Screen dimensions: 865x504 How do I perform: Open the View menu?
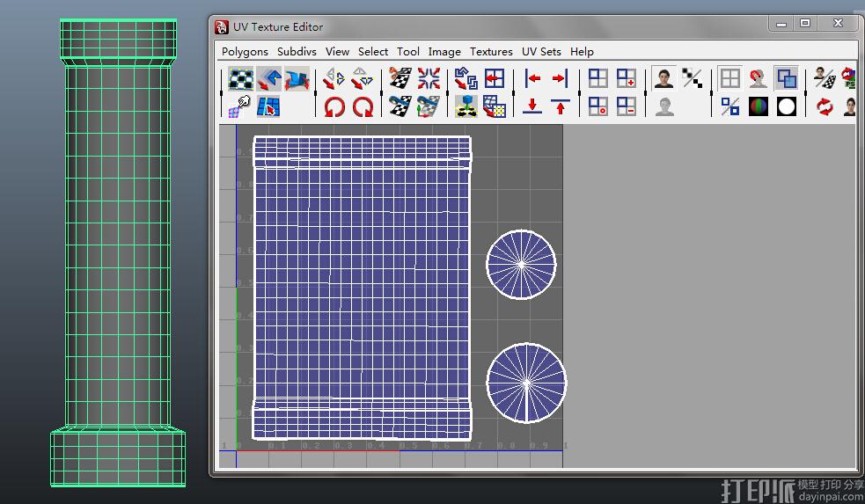[337, 51]
